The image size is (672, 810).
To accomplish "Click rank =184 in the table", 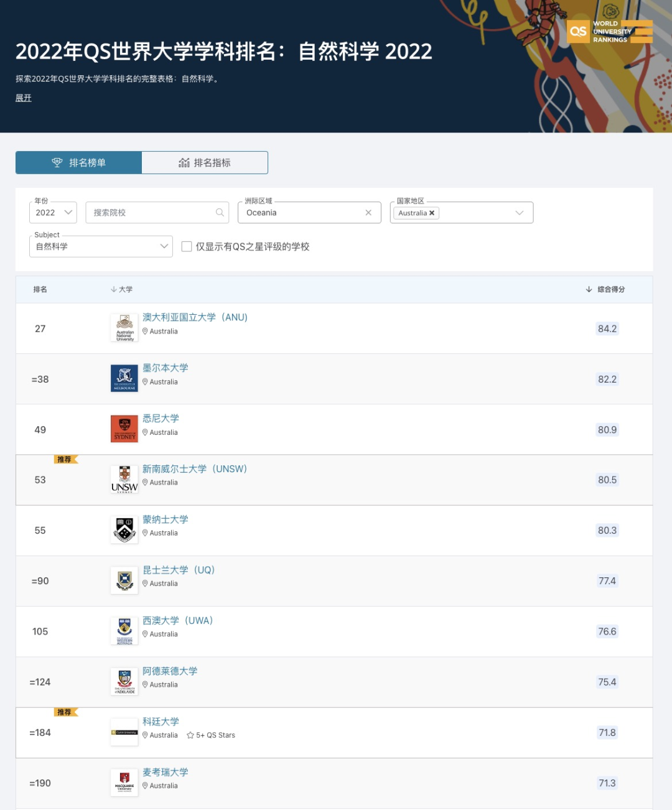I will [x=40, y=732].
